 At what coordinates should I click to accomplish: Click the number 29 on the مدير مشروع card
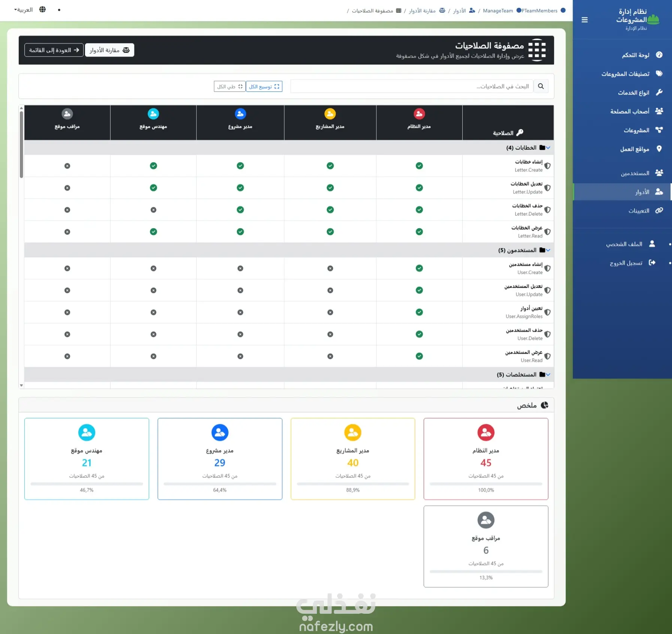[220, 463]
